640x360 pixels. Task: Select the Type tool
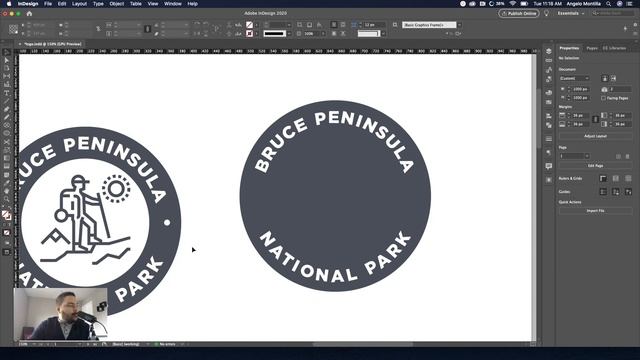[7, 93]
